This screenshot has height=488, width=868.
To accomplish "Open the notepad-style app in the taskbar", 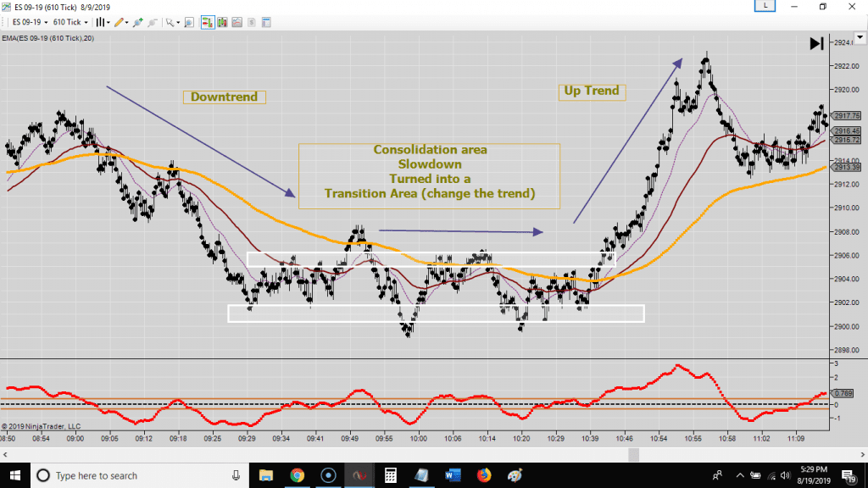I will point(422,475).
